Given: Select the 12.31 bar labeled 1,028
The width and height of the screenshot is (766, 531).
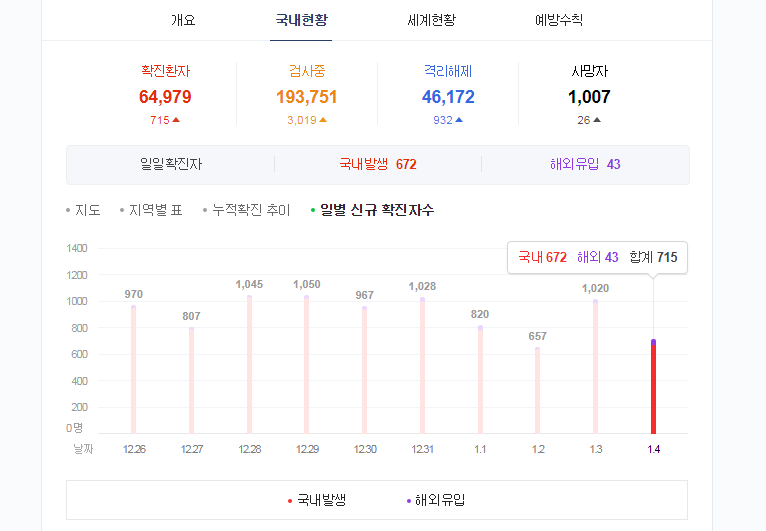Looking at the screenshot, I should pyautogui.click(x=423, y=365).
